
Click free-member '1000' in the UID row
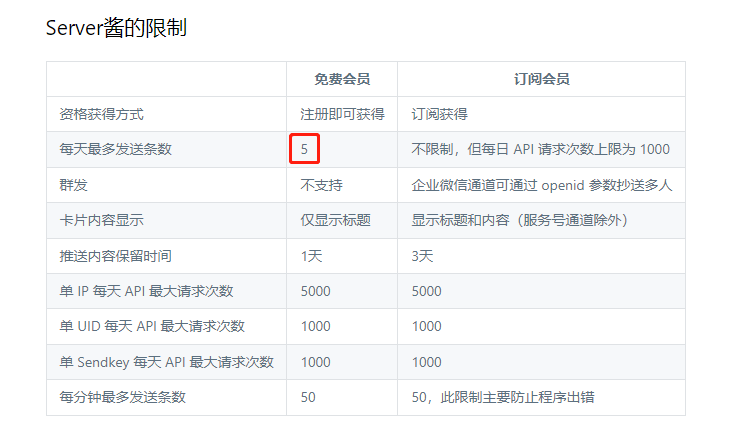(x=316, y=326)
